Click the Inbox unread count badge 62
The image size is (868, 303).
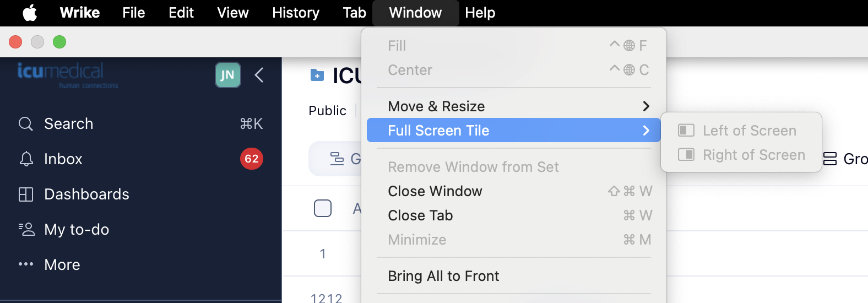click(252, 159)
